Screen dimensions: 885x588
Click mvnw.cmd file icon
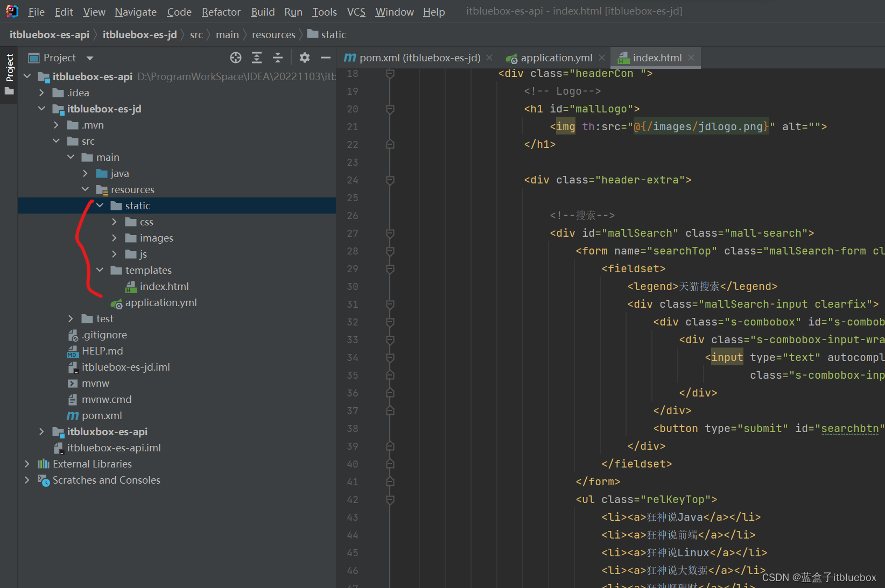73,400
